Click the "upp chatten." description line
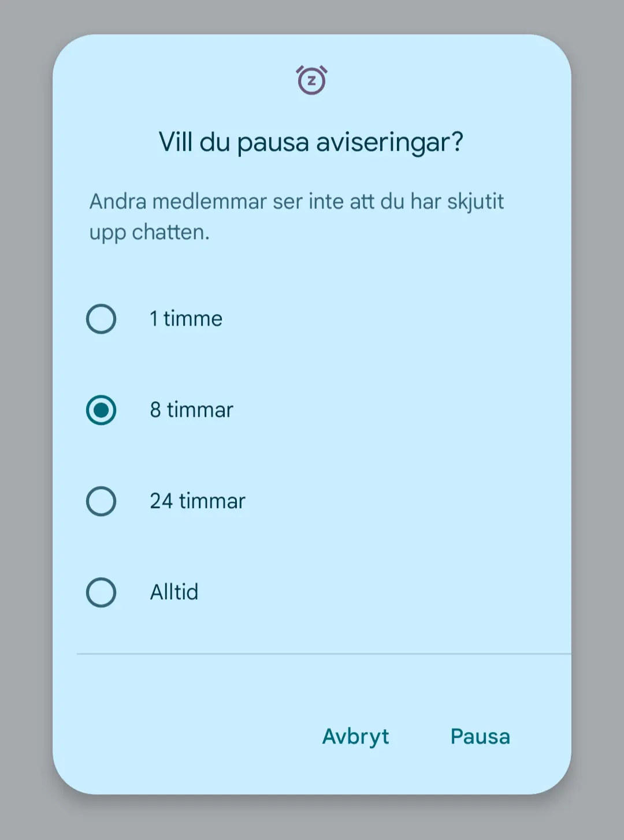624x840 pixels. pos(149,232)
